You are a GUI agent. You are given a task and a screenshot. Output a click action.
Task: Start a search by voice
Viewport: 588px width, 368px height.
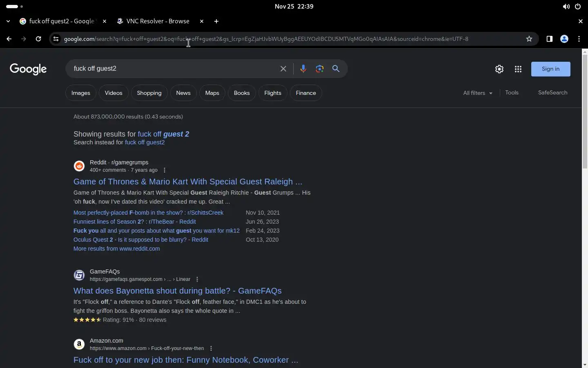(x=303, y=69)
